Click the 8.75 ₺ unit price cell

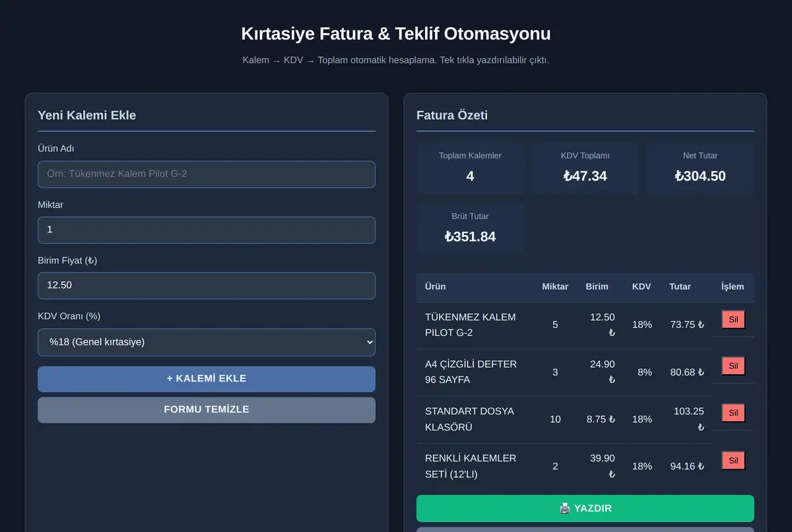pyautogui.click(x=601, y=419)
